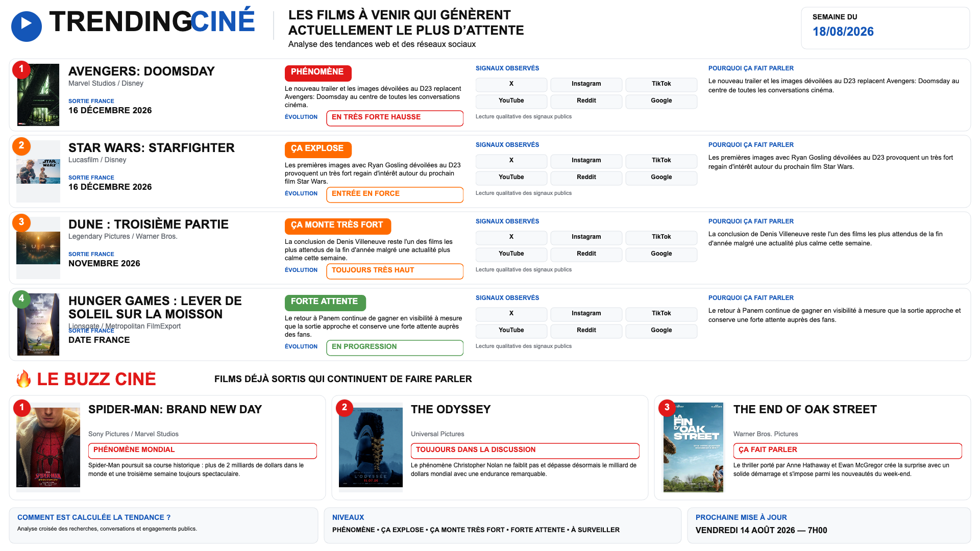Click the ÇA MONTE TRÈS FORT badge
Viewport: 980px width, 551px height.
pyautogui.click(x=338, y=226)
